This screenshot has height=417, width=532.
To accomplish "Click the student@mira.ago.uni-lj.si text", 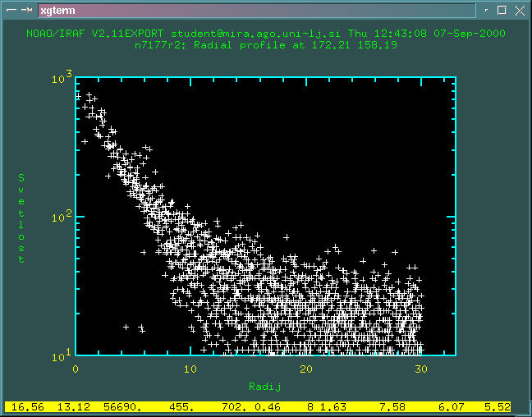I will (256, 34).
